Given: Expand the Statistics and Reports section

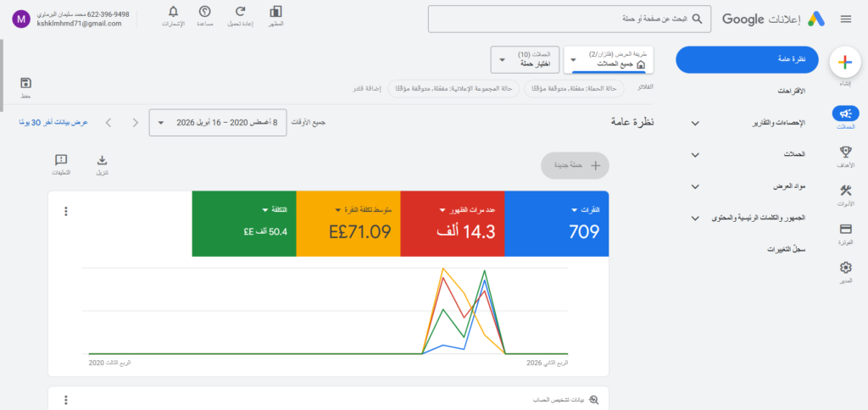Looking at the screenshot, I should 695,123.
